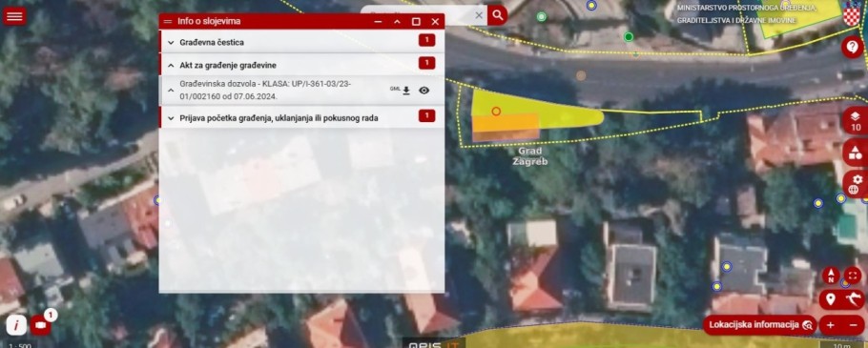Open the layers panel showing 10
This screenshot has width=868, height=348.
click(856, 121)
